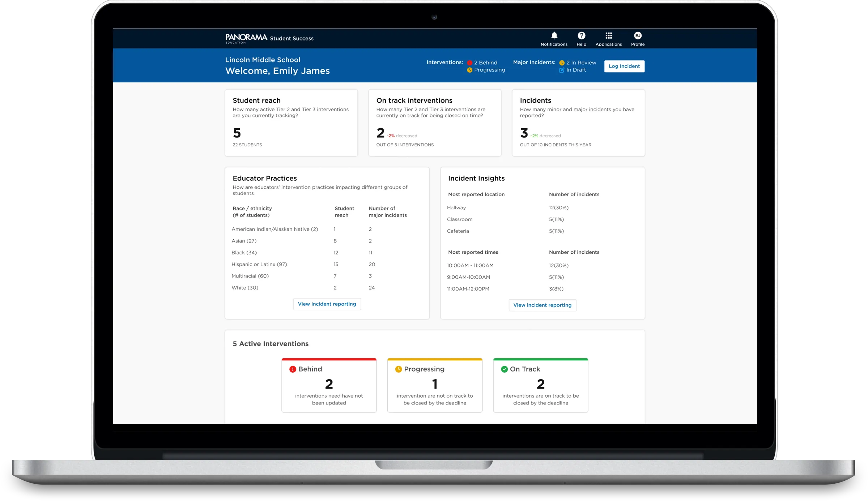Select the Progressing interventions card
This screenshot has width=868, height=501.
[x=435, y=385]
